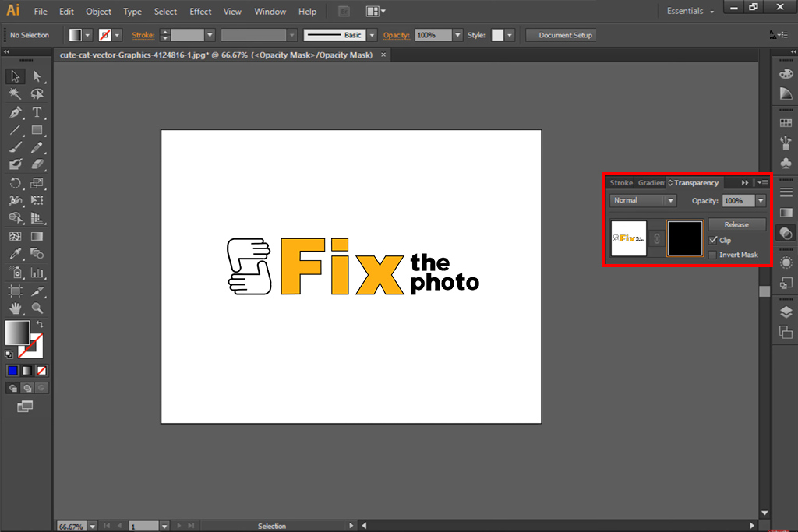Click the orange Stroke link
The width and height of the screenshot is (798, 532).
point(143,35)
